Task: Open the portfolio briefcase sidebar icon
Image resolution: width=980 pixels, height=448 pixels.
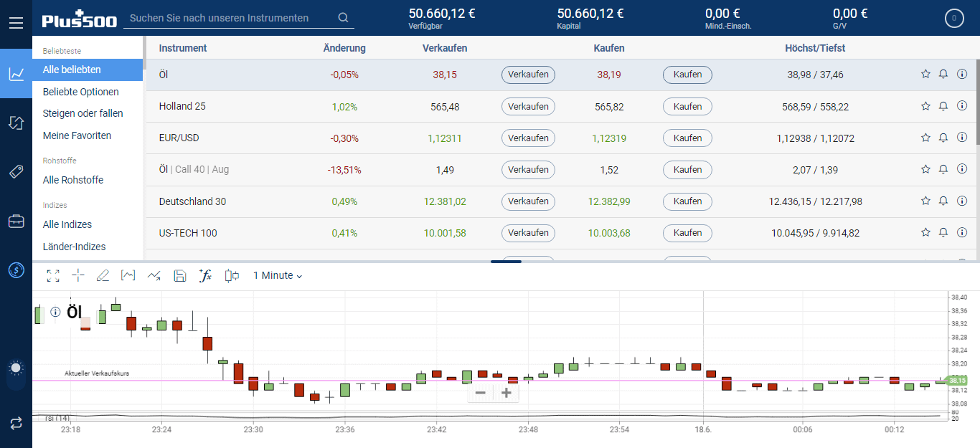Action: 16,221
